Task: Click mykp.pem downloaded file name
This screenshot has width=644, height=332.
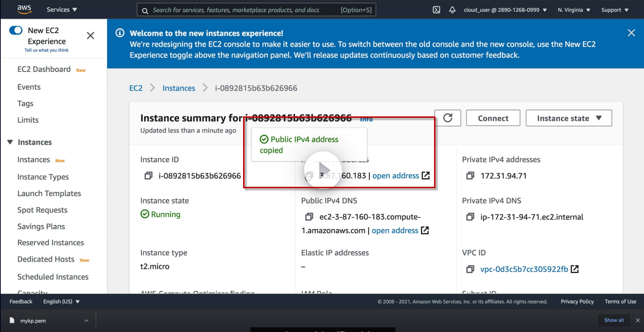Action: 33,321
